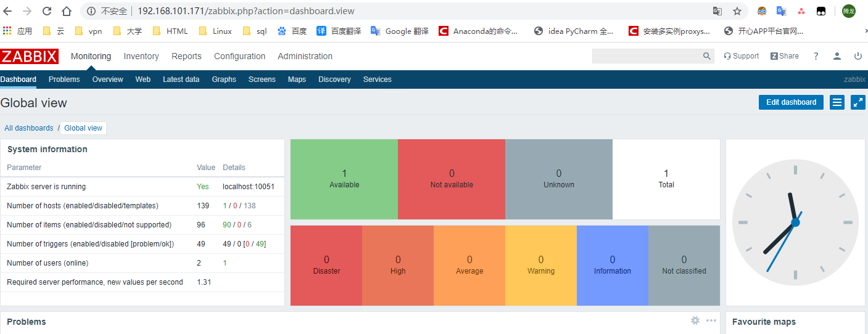Open the Inventory menu
The height and width of the screenshot is (334, 868).
[141, 56]
